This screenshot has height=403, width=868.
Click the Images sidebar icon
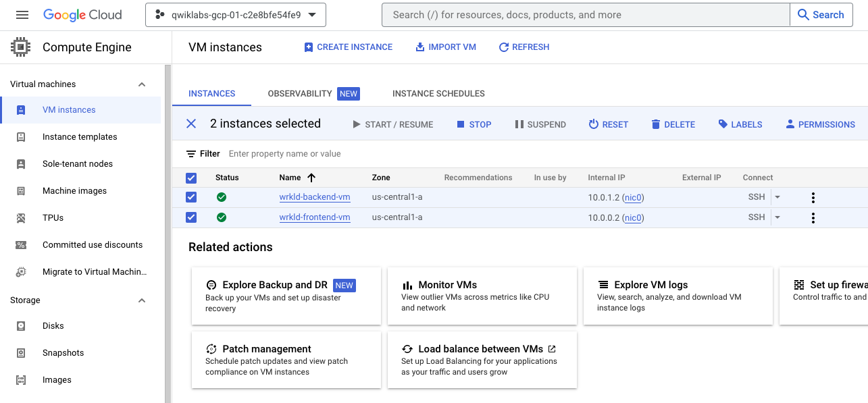click(21, 380)
